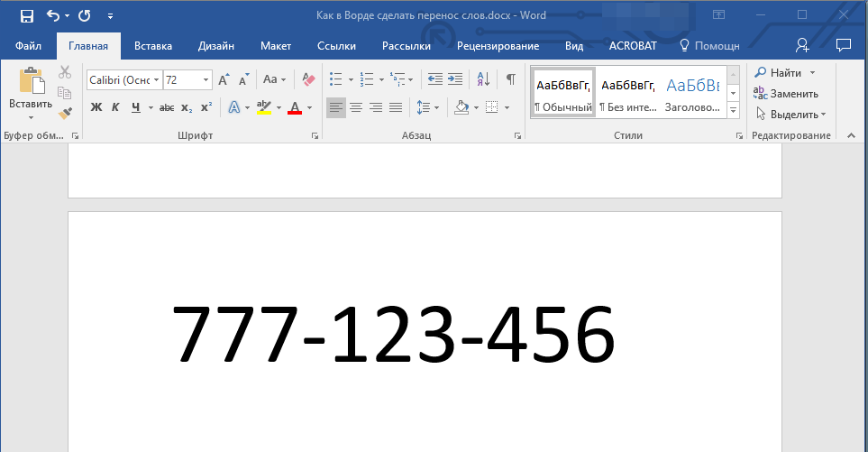868x452 pixels.
Task: Click the Sort A-Z icon
Action: [x=483, y=79]
